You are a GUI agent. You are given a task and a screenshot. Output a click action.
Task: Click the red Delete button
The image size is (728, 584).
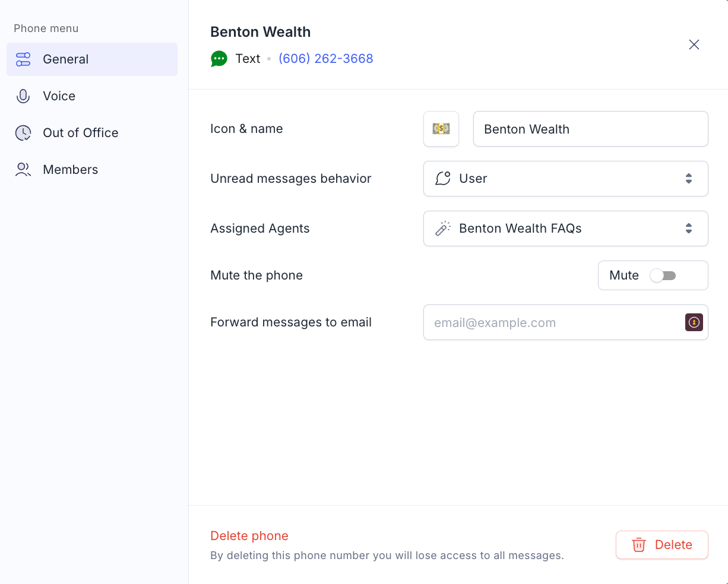click(662, 545)
